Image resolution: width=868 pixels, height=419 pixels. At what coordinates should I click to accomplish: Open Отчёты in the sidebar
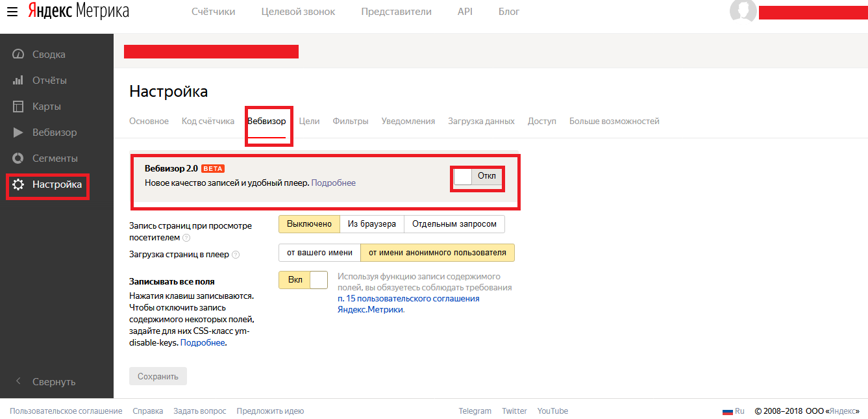click(x=49, y=81)
